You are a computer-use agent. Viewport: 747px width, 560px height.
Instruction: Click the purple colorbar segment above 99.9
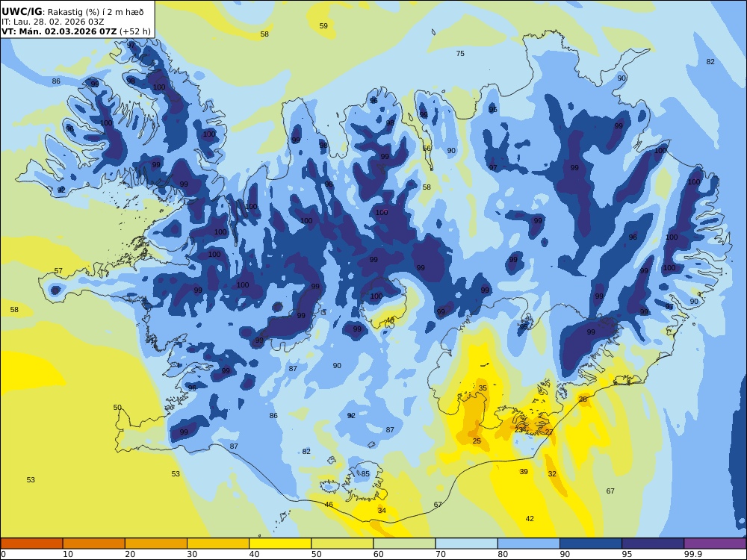[715, 544]
